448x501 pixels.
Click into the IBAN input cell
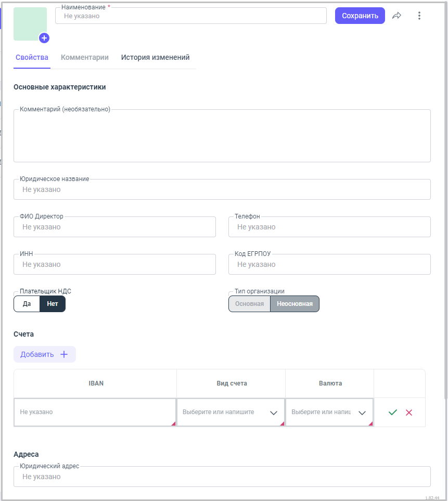(x=95, y=412)
